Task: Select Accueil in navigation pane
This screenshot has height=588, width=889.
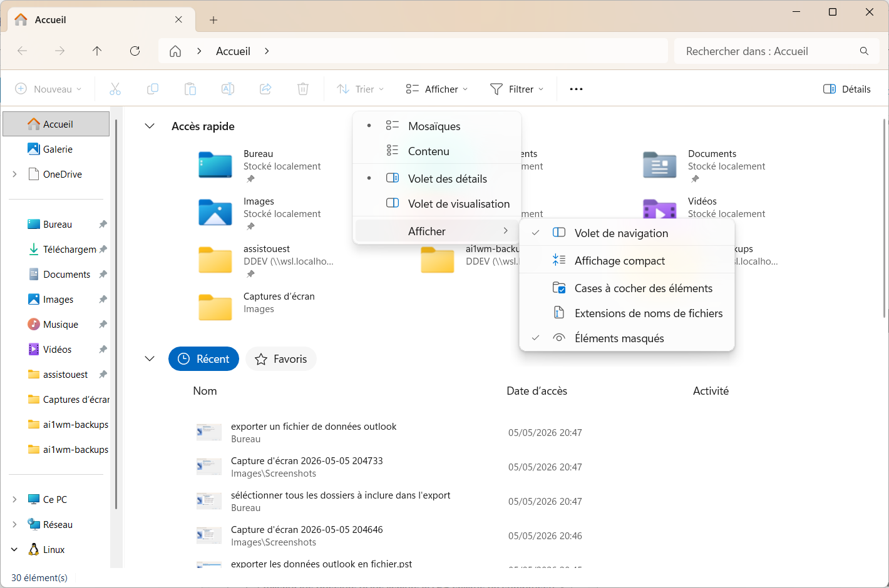Action: pyautogui.click(x=56, y=124)
